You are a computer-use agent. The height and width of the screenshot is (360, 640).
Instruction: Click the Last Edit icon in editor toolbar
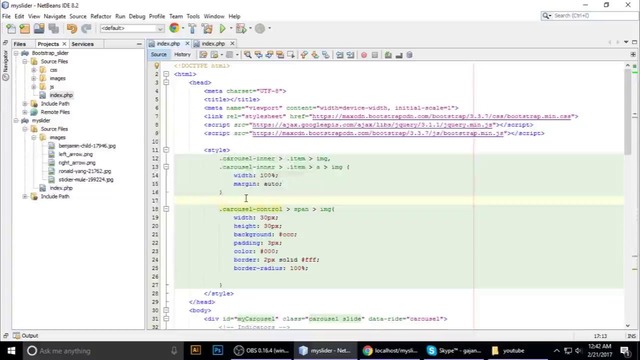[203, 55]
